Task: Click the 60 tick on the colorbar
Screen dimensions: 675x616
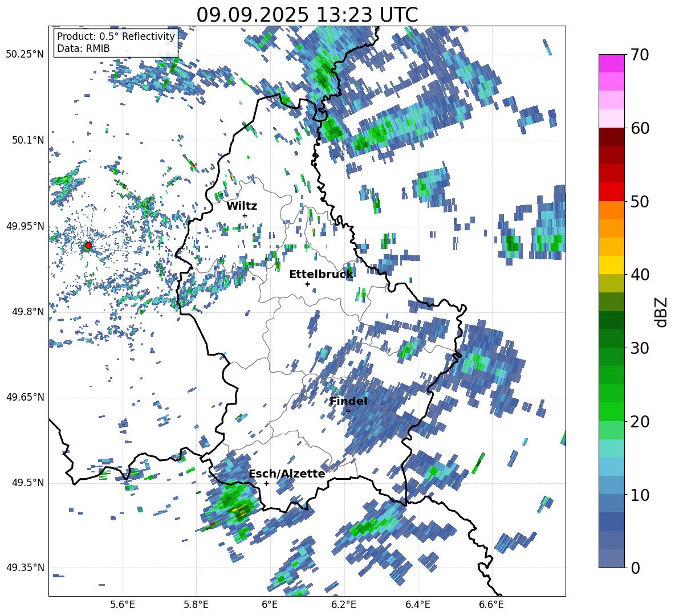Action: tap(639, 128)
